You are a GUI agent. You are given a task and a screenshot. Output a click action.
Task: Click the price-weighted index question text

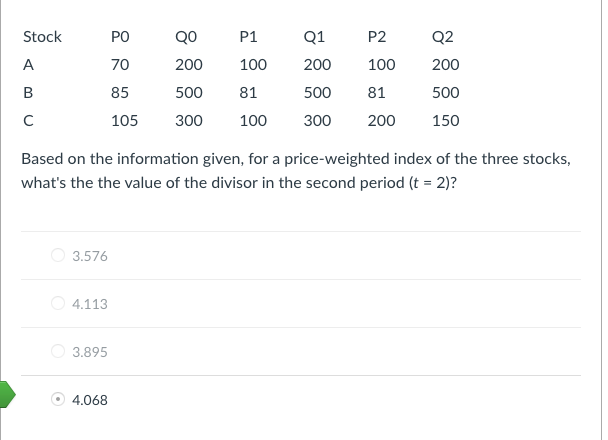[x=296, y=171]
